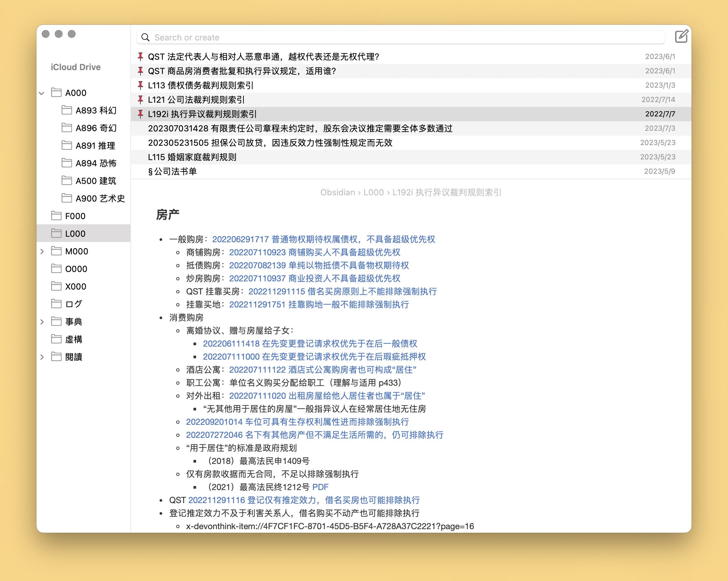
Task: Select the QST 法定代表人与相对人恶意串通 note
Action: coord(411,56)
